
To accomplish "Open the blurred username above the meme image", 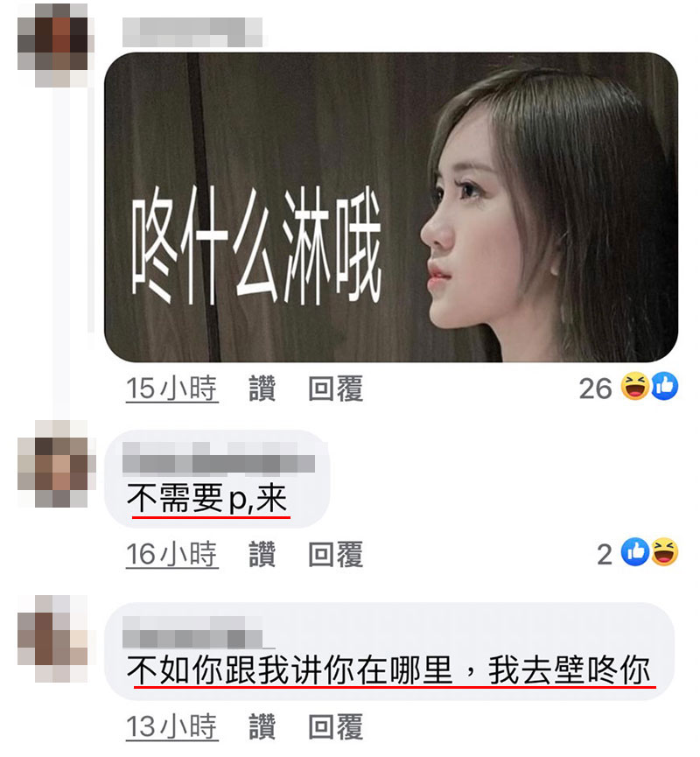I will [192, 32].
